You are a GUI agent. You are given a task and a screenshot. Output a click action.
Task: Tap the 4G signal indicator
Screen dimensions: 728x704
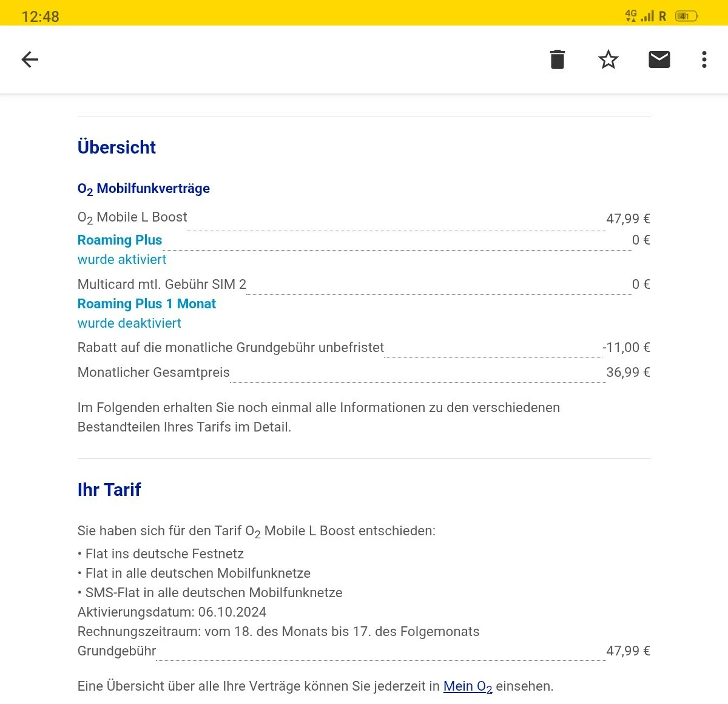[x=631, y=16]
